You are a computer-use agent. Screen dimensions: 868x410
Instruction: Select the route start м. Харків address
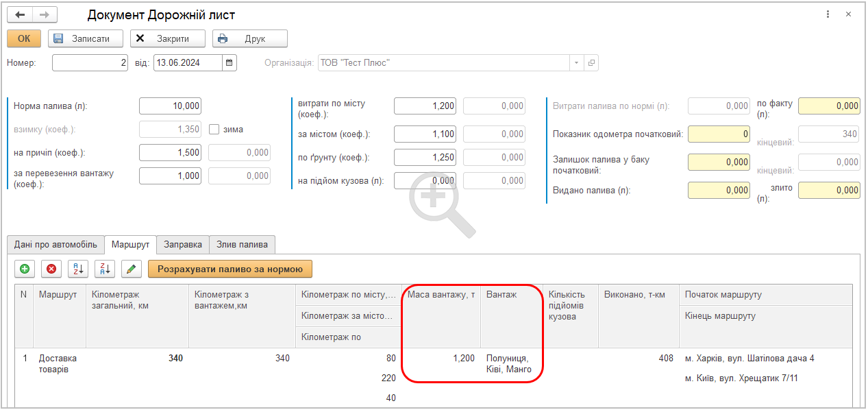tap(749, 359)
